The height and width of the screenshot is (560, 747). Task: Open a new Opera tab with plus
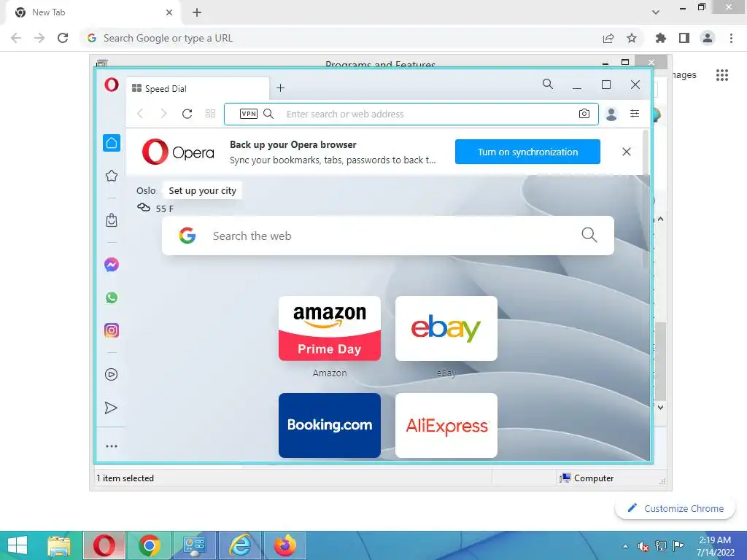tap(281, 88)
